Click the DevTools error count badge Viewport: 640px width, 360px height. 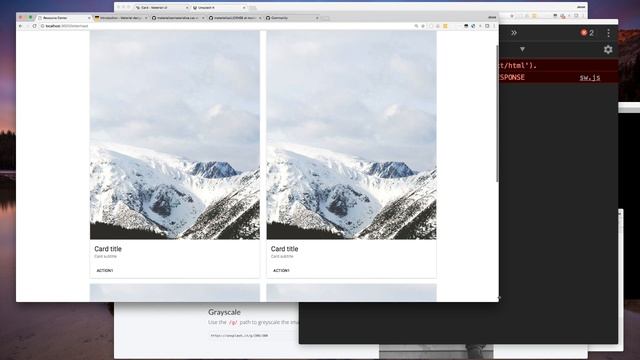587,33
